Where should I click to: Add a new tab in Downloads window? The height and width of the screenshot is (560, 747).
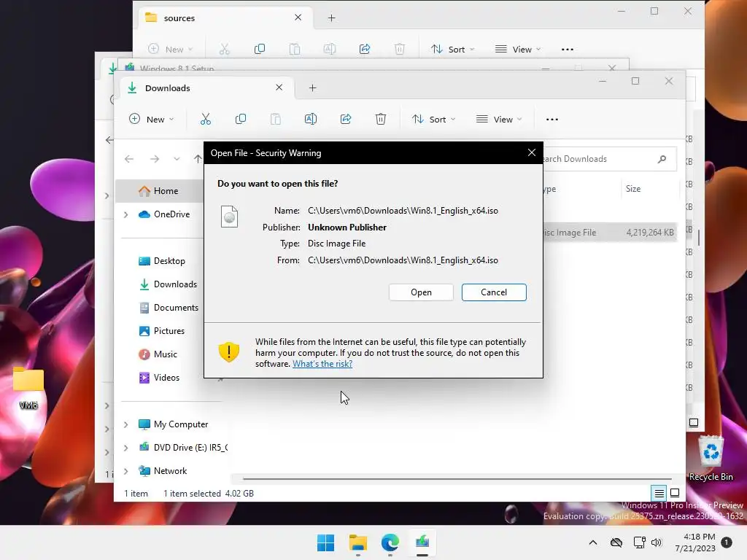[312, 87]
